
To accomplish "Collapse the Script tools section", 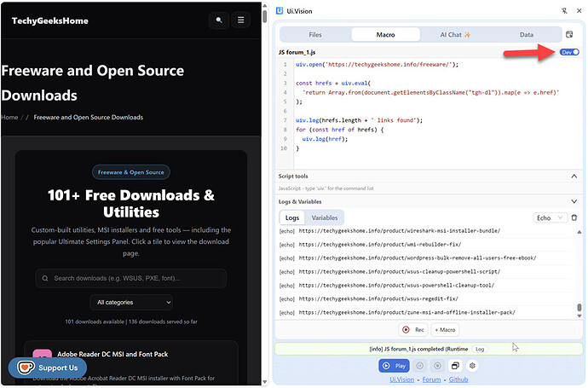I will click(574, 177).
